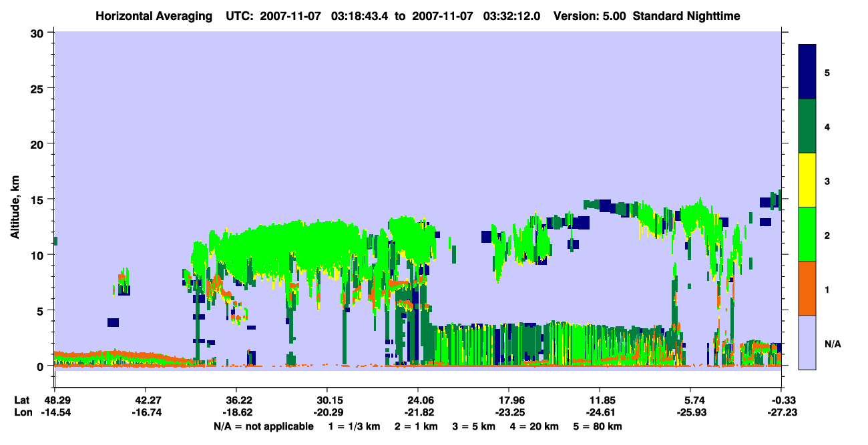Click the '2 = 1 km' legend entry
This screenshot has height=445, width=868.
point(417,426)
